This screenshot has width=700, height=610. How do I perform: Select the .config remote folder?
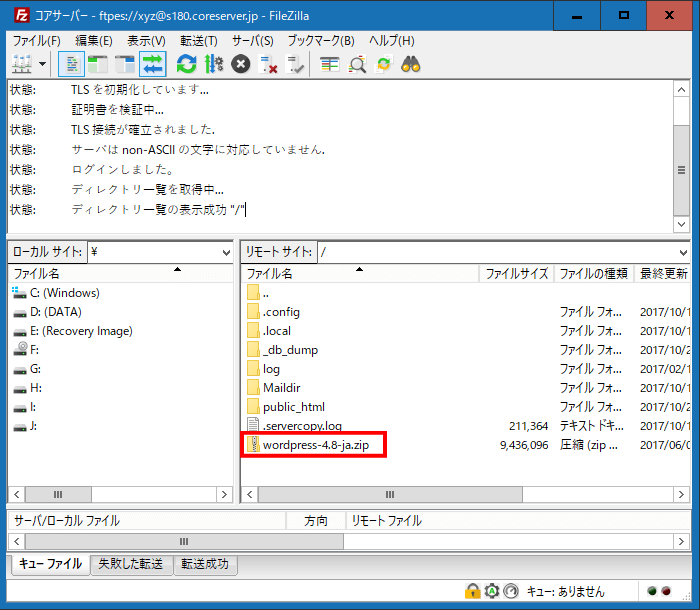click(x=273, y=312)
